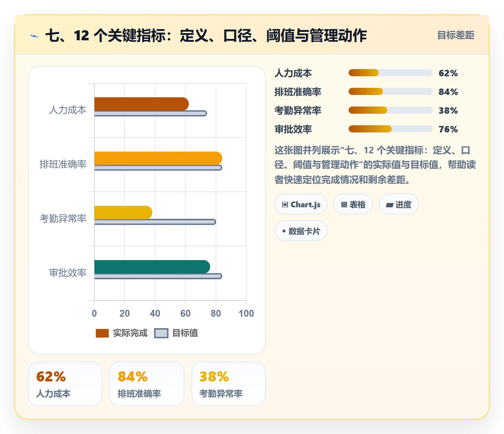Click the 实际完成 legend label text
The height and width of the screenshot is (434, 504).
point(130,333)
